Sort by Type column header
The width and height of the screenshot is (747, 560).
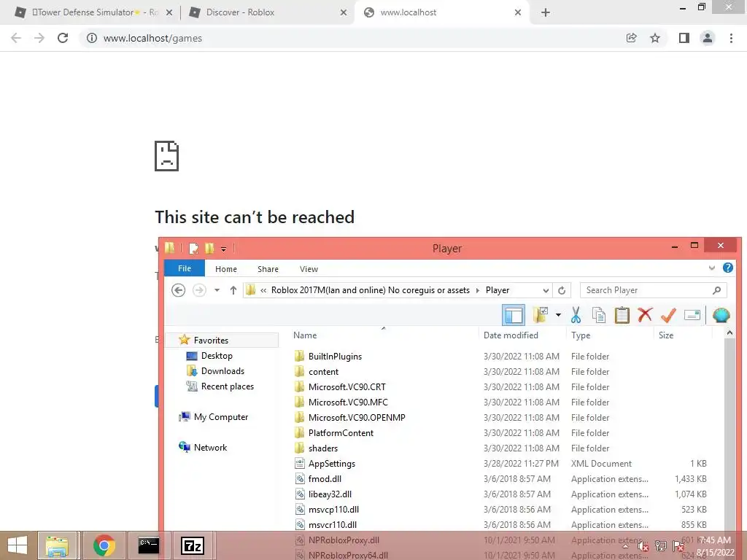(581, 335)
